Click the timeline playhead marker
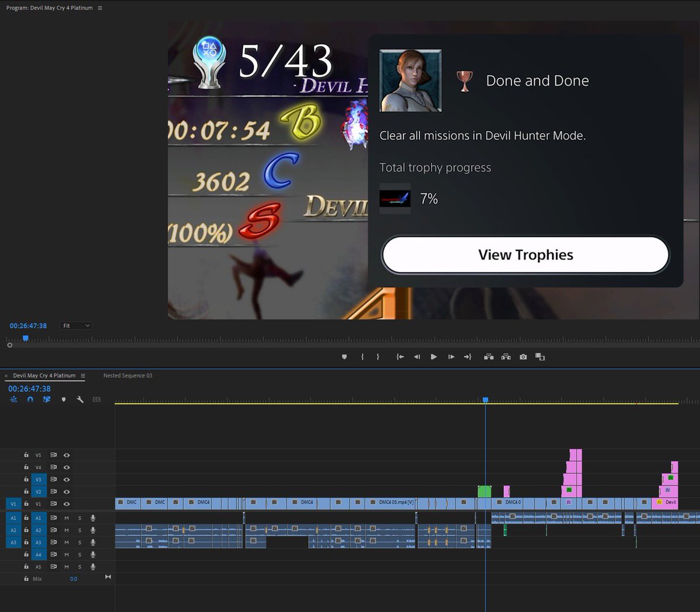The width and height of the screenshot is (700, 612). (x=485, y=400)
